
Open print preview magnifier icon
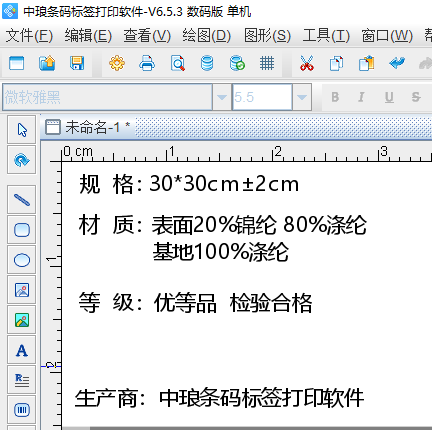pos(177,63)
